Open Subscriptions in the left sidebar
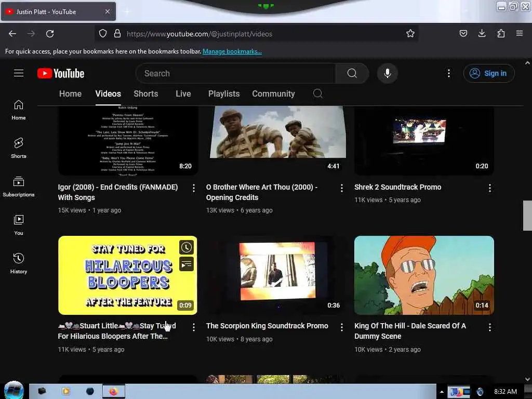Image resolution: width=532 pixels, height=399 pixels. click(19, 187)
